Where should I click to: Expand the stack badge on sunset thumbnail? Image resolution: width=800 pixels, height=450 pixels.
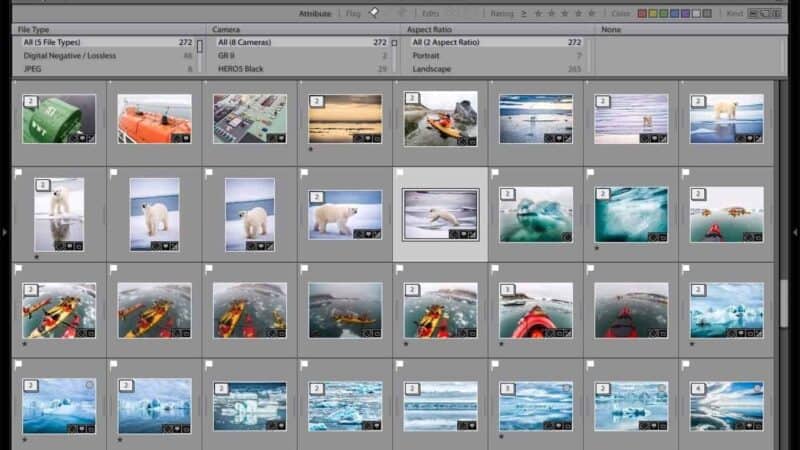(x=316, y=101)
